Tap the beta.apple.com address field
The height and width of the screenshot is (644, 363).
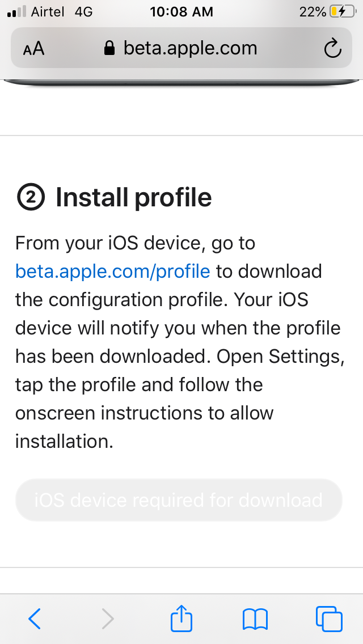(190, 49)
